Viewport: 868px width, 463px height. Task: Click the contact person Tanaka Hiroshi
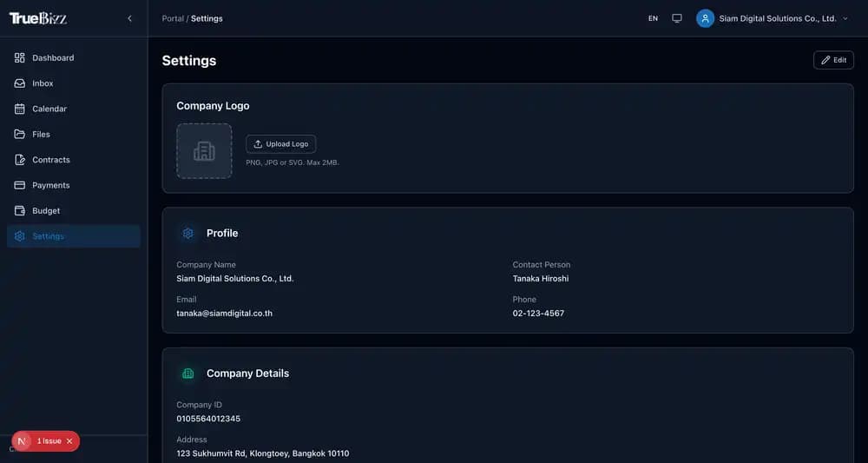(x=540, y=279)
